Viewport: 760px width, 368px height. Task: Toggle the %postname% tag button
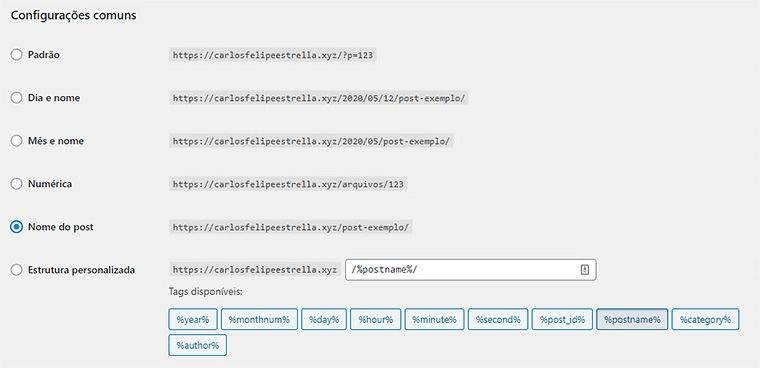tap(632, 320)
